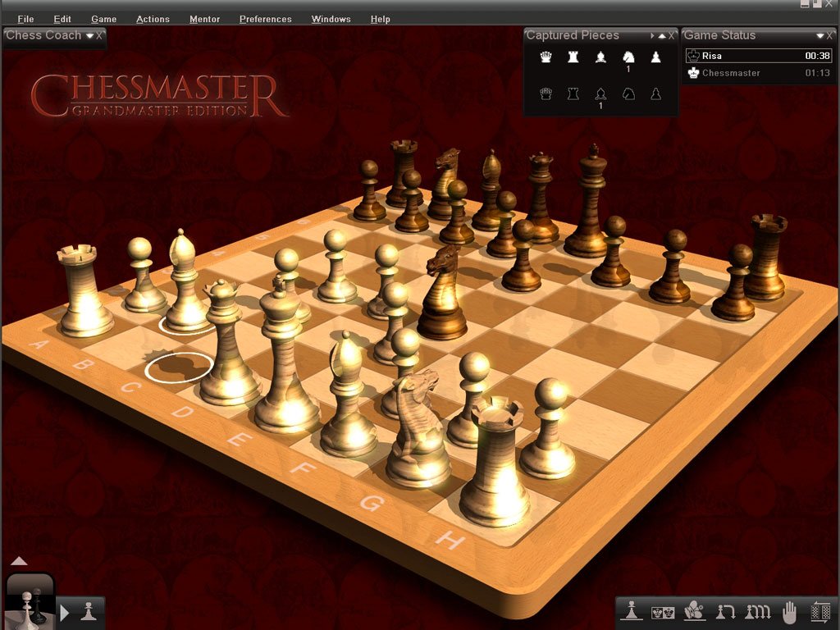Click the single-arrow pawn move icon

pyautogui.click(x=725, y=611)
